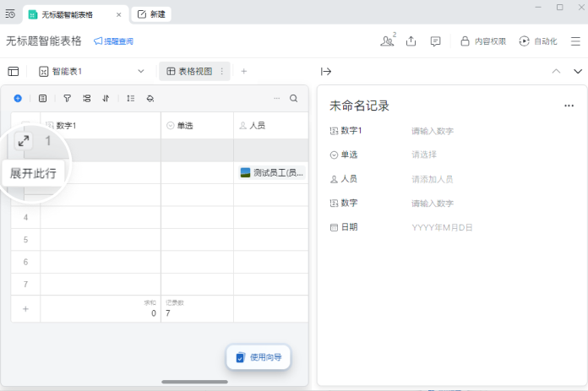Close the 无标题智能表格 tab
588x391 pixels.
coord(118,14)
